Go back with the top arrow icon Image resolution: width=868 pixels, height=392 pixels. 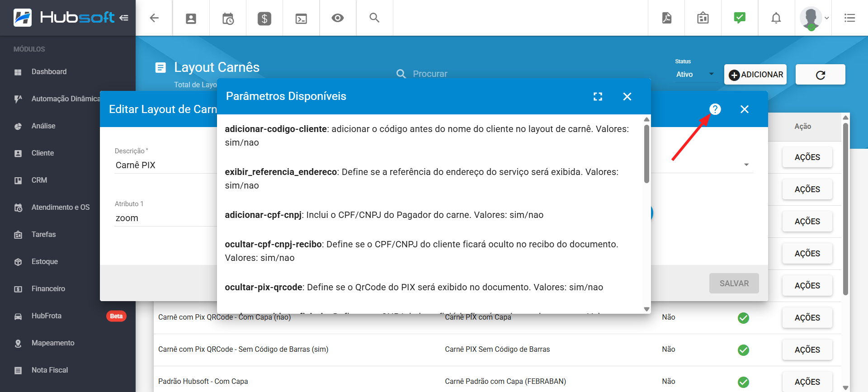click(x=154, y=18)
